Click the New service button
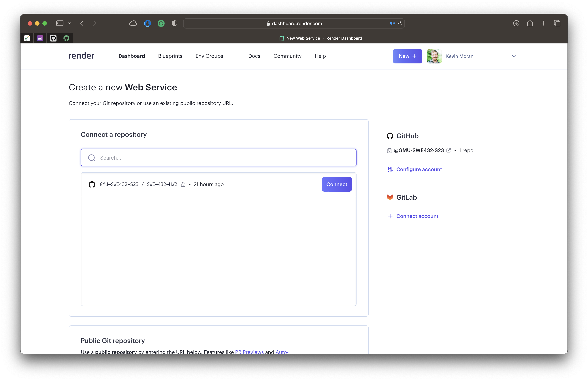Viewport: 588px width, 381px height. coord(407,56)
